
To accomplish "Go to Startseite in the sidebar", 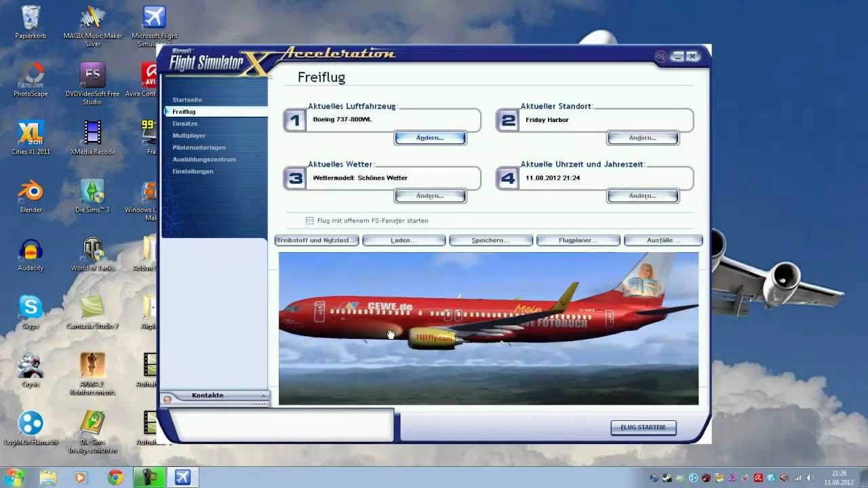I will [187, 100].
